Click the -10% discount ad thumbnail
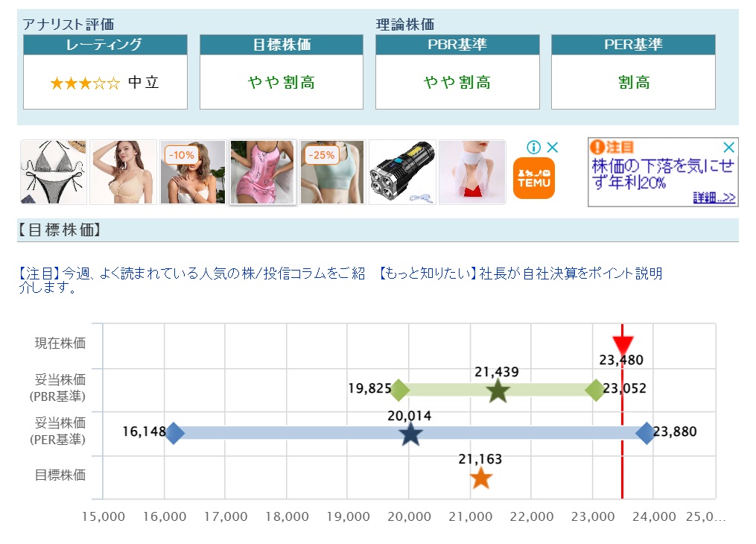Viewport: 756px width, 544px height. [x=193, y=172]
